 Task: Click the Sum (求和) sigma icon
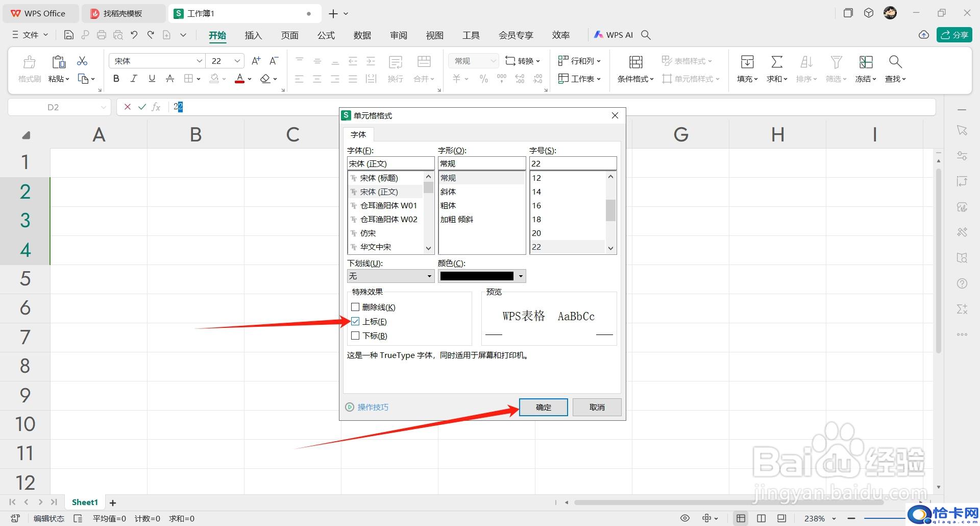click(x=777, y=62)
